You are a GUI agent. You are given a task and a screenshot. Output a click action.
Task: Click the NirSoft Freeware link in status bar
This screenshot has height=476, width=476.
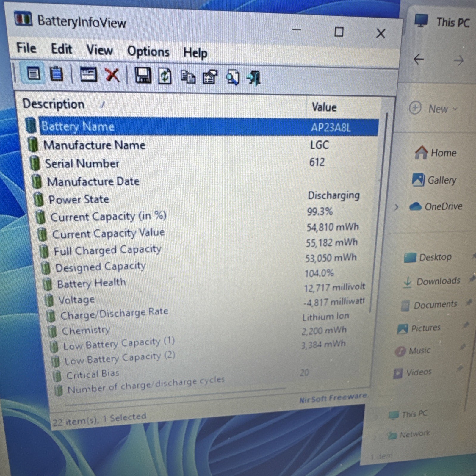pos(334,398)
